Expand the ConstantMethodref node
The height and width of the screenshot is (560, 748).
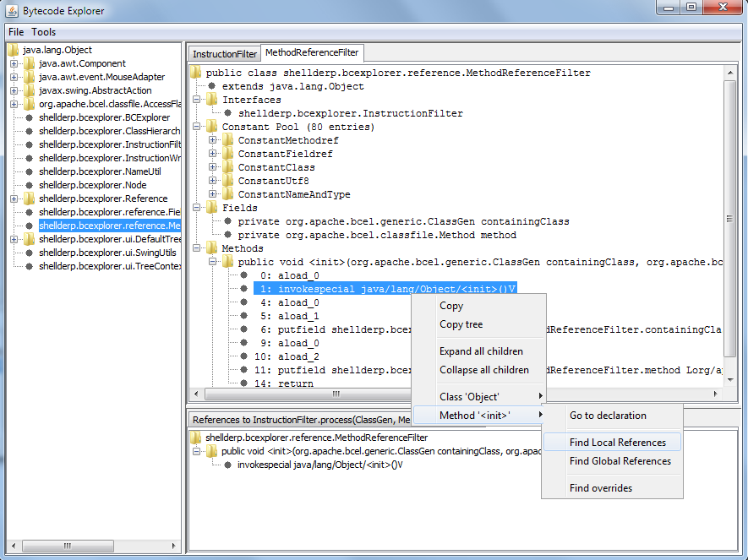click(x=212, y=140)
